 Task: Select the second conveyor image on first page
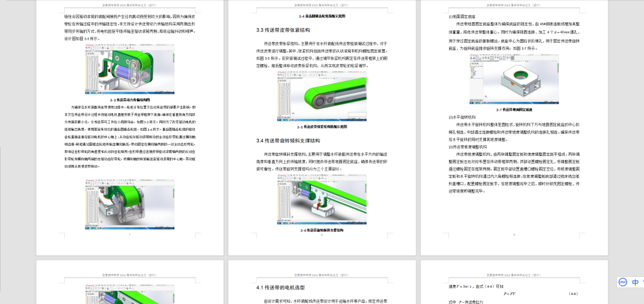click(x=130, y=204)
